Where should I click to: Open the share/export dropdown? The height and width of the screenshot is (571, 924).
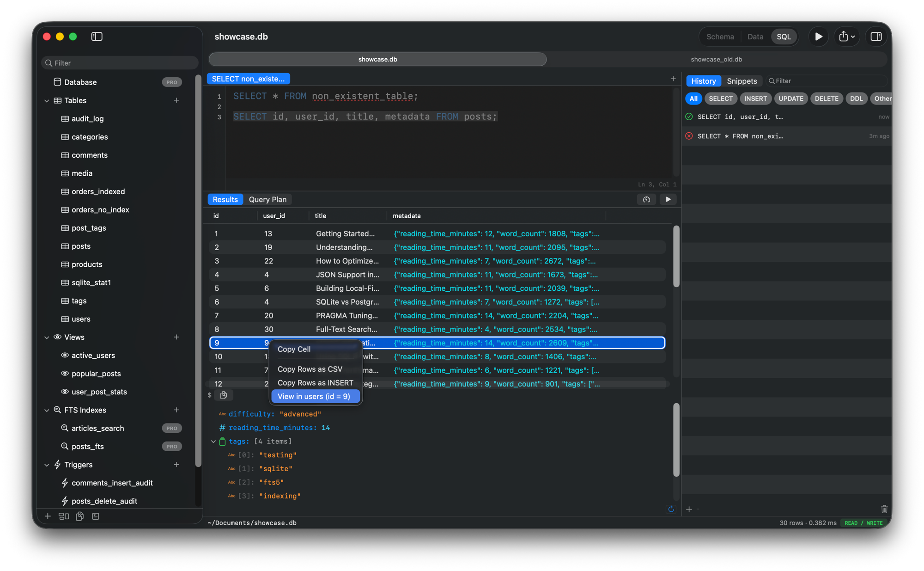[847, 37]
